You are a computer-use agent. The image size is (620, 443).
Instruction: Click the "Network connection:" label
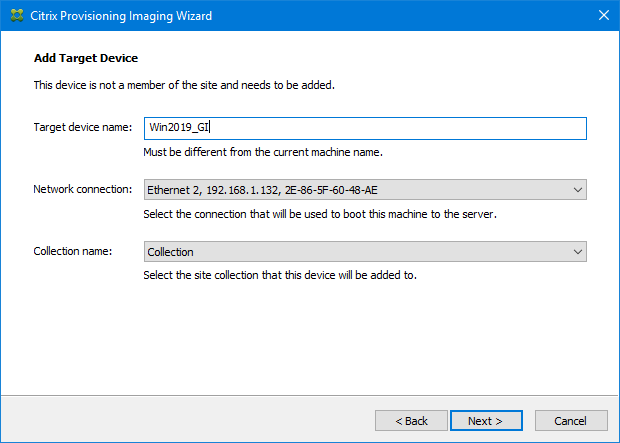coord(83,190)
